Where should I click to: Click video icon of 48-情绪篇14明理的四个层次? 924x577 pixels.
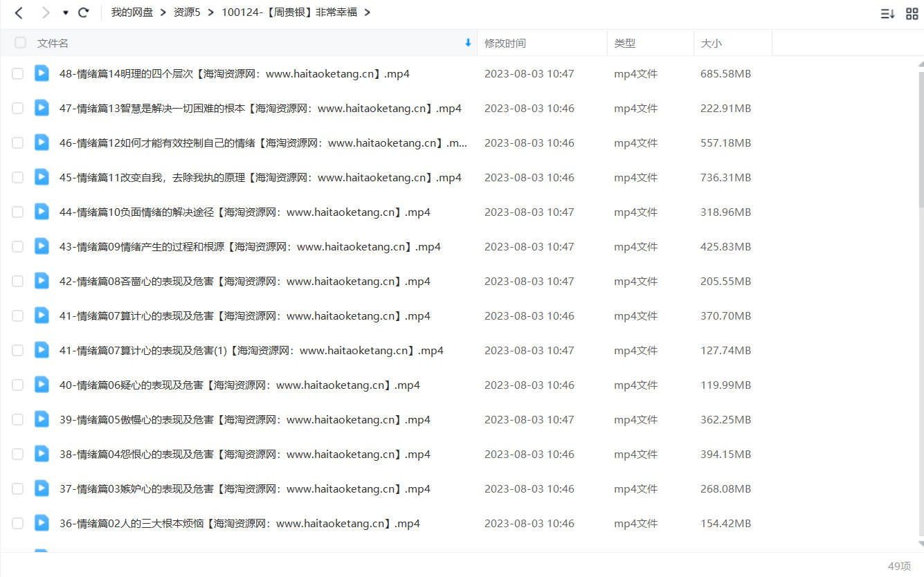pos(42,73)
